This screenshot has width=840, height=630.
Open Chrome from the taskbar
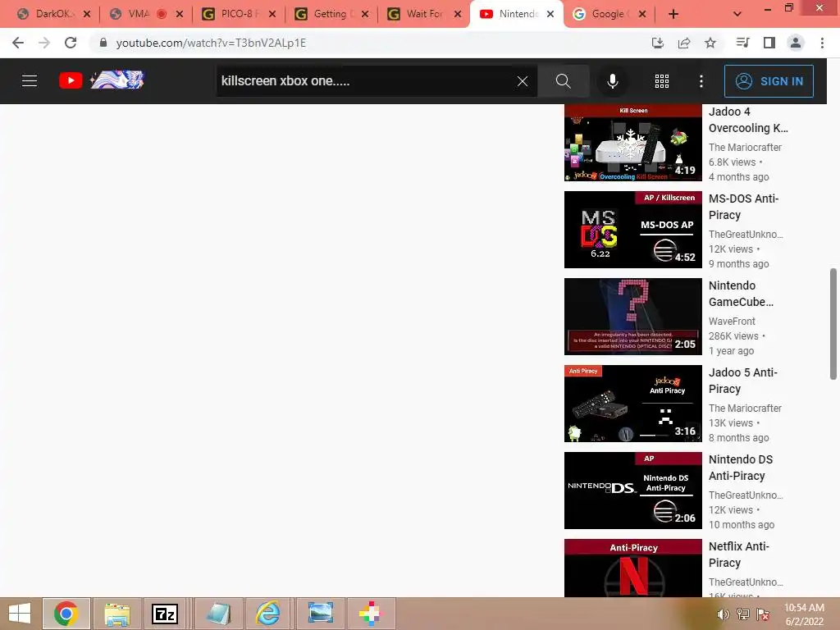tap(66, 614)
